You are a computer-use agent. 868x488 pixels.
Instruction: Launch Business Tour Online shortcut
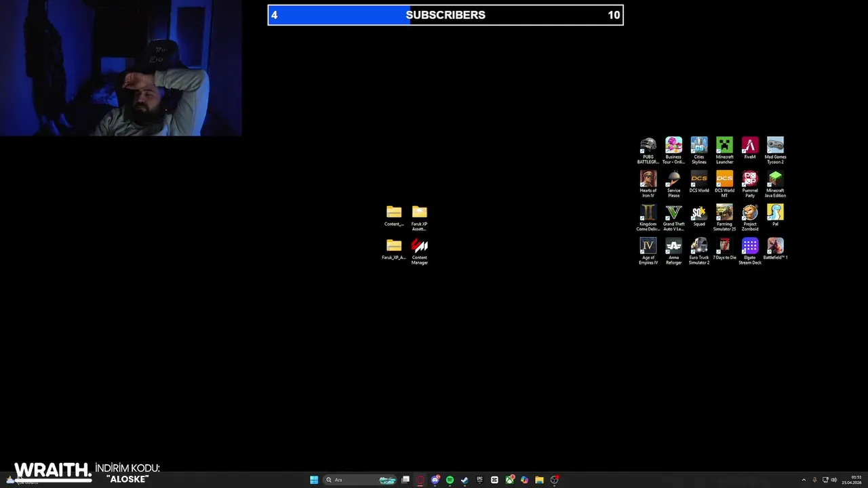[x=673, y=150]
